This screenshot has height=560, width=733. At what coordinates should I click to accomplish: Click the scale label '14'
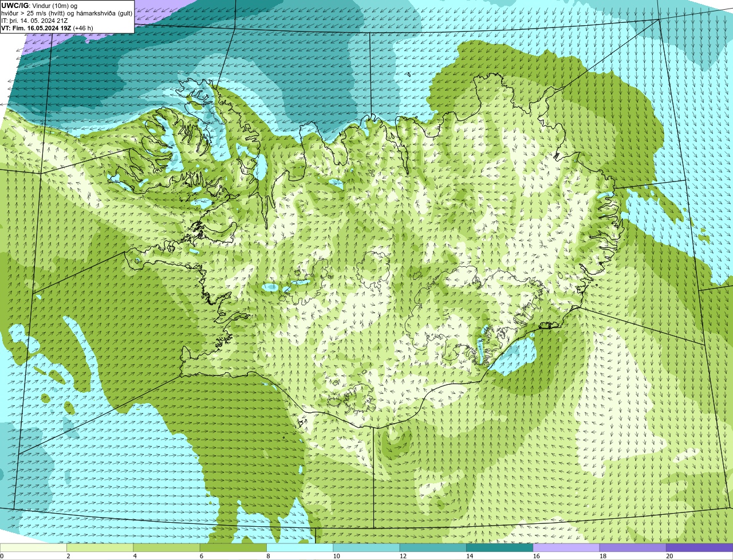(x=470, y=556)
